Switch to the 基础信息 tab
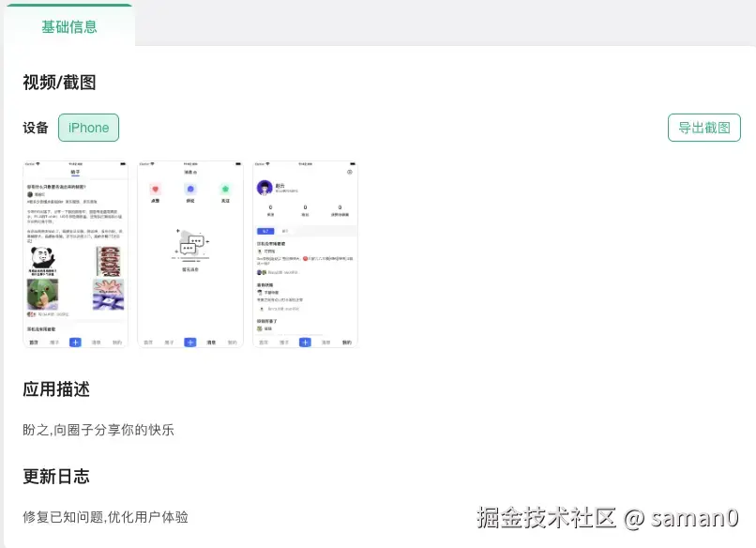 [x=68, y=27]
